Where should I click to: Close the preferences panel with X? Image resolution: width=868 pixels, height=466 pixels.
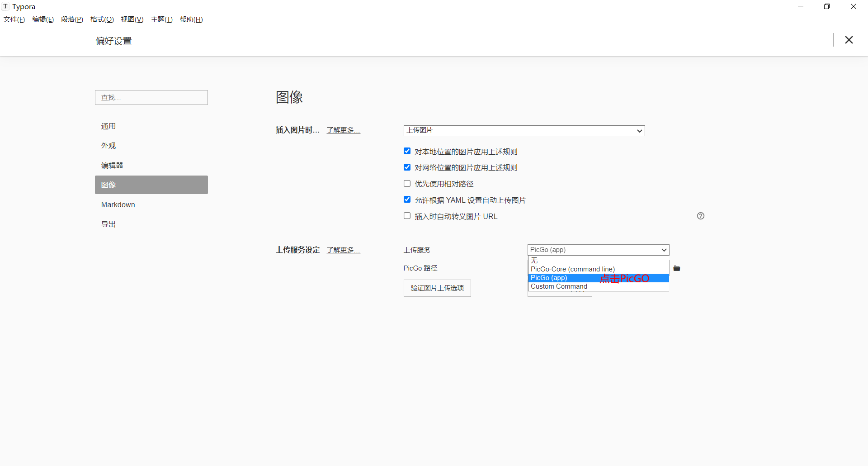tap(849, 40)
